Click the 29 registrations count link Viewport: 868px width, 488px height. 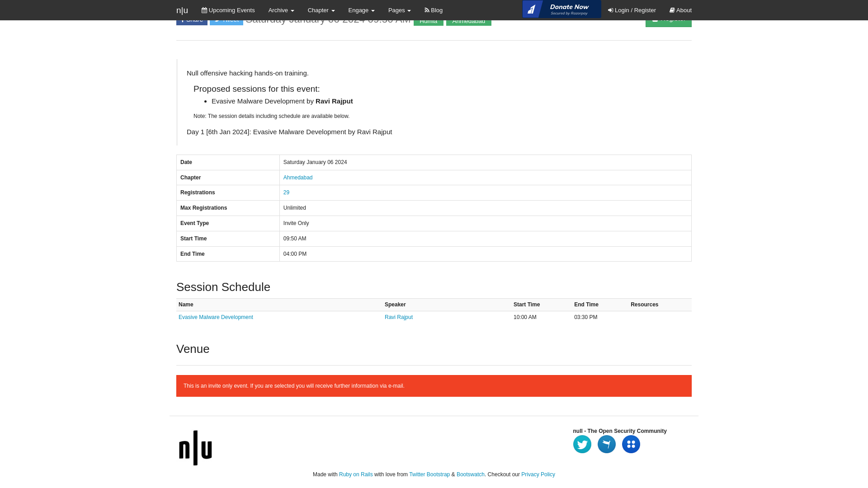286,192
